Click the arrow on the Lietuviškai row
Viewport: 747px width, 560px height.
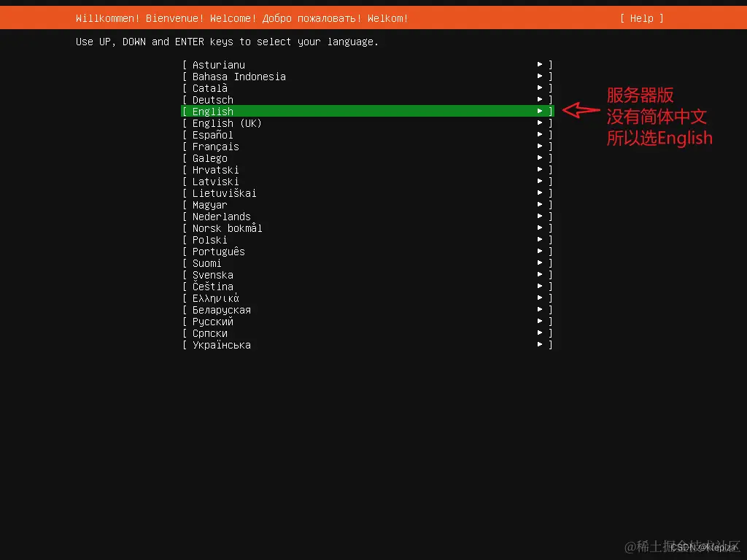[540, 192]
